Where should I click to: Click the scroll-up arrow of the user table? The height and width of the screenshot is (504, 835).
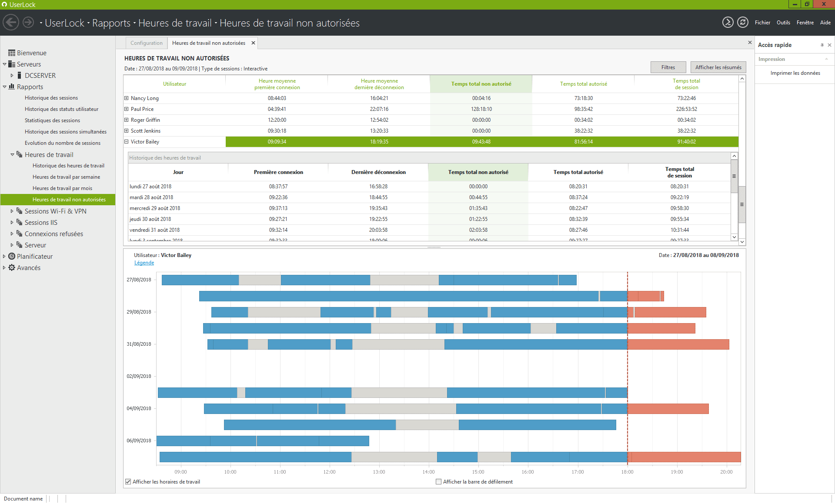[x=742, y=79]
